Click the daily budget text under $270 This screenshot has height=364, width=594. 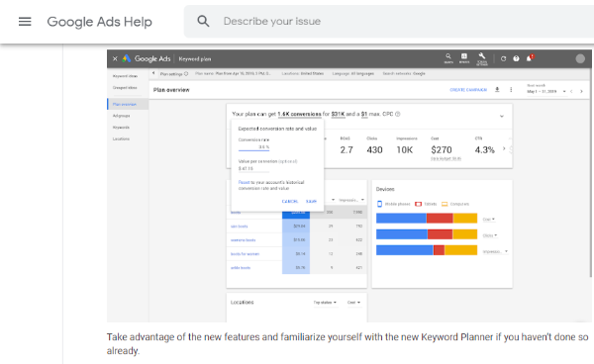pos(445,158)
